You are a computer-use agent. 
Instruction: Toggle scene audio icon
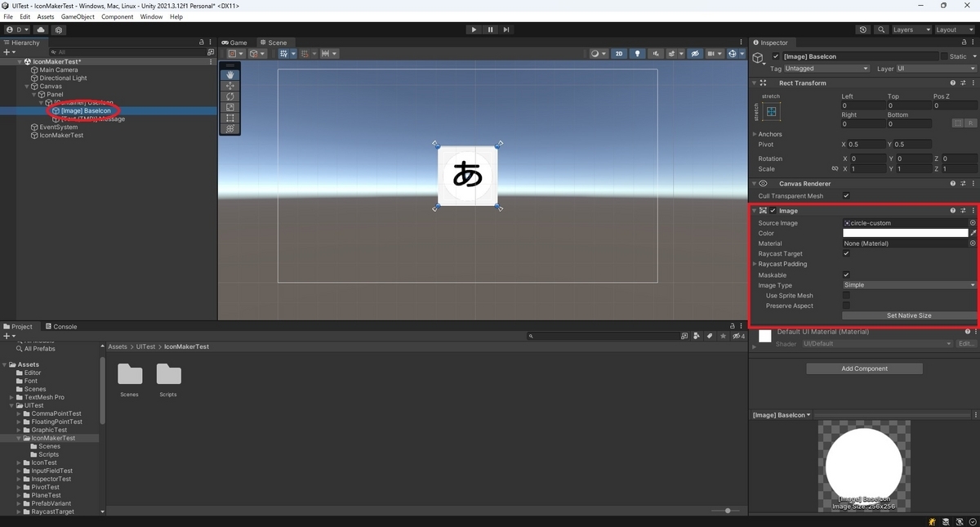[657, 54]
